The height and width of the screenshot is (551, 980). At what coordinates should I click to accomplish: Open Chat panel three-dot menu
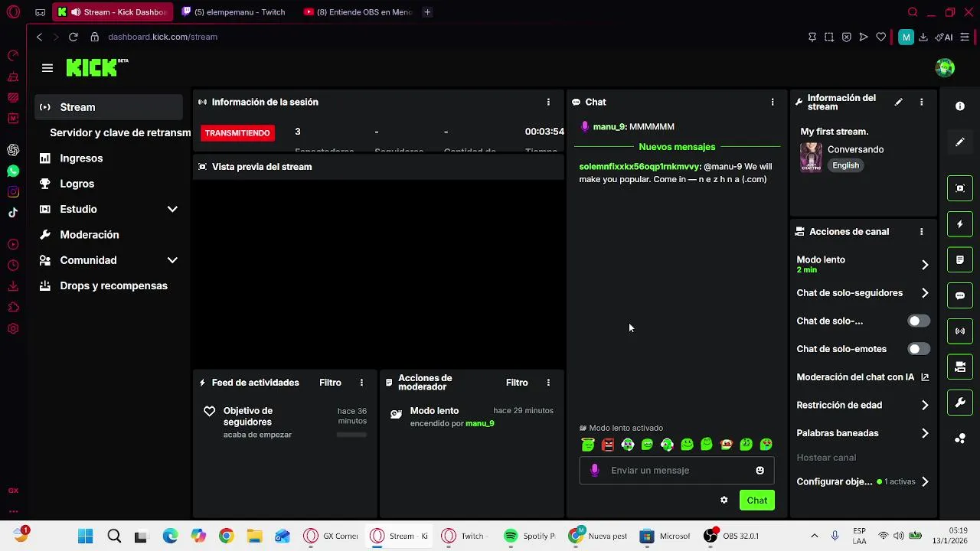[773, 102]
